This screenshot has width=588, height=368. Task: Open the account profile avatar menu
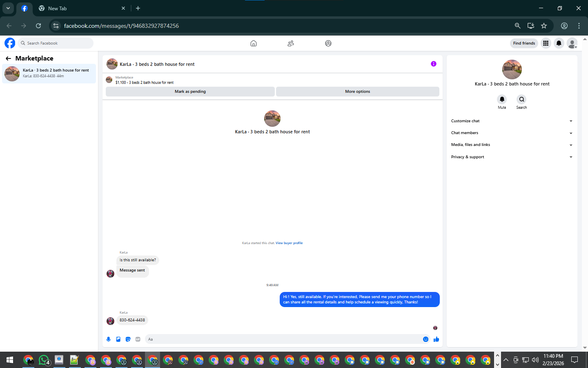(572, 43)
